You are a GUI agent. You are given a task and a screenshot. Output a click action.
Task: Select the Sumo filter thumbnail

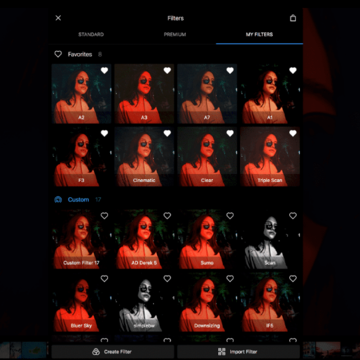pos(207,239)
